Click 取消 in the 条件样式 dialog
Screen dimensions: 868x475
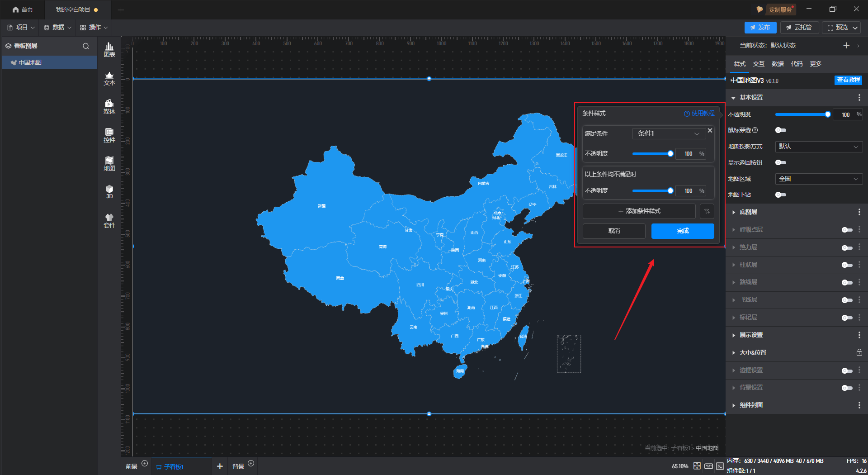(614, 231)
